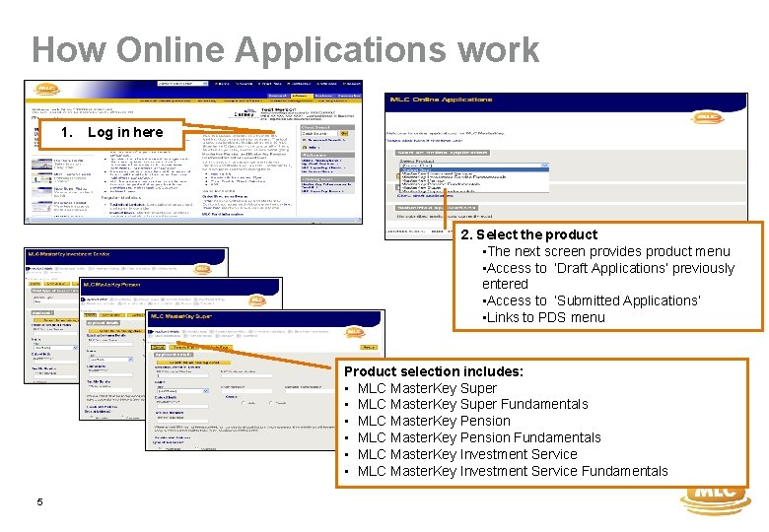Choose the blue highlighted option in the product list
This screenshot has height=532, width=769.
474,169
